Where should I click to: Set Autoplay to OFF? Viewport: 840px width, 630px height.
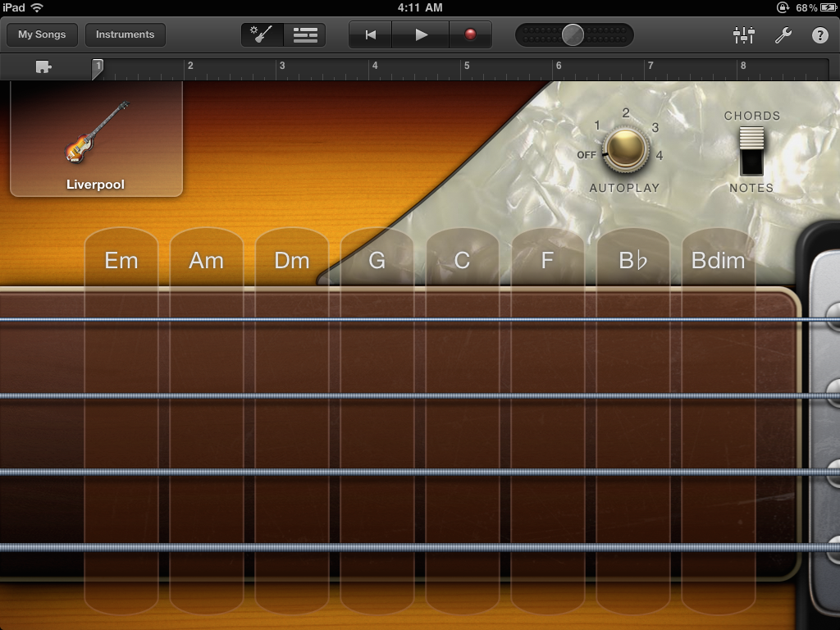586,155
